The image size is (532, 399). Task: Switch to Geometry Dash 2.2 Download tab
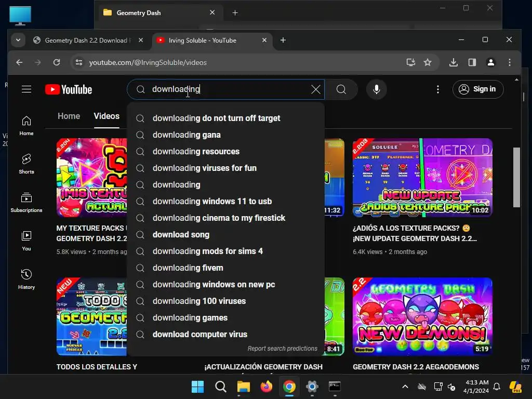[87, 41]
